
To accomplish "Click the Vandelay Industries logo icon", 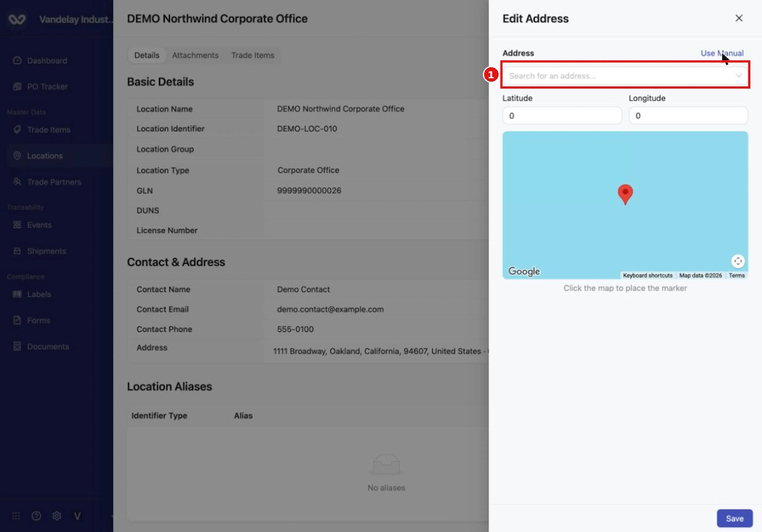I will click(17, 19).
